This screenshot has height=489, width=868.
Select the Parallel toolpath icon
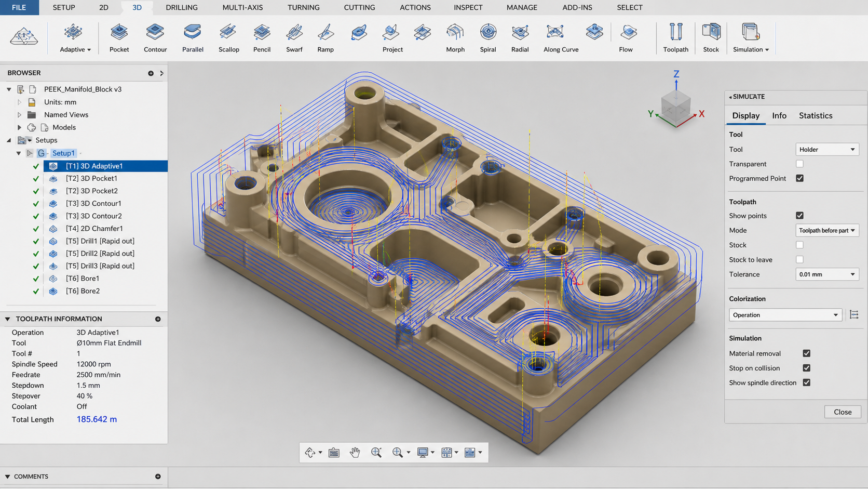[193, 33]
